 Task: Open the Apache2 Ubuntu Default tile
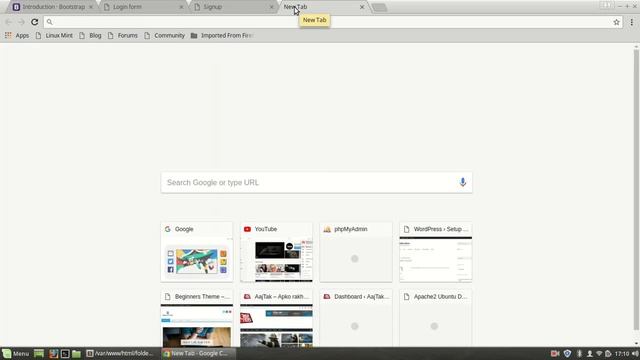click(436, 318)
